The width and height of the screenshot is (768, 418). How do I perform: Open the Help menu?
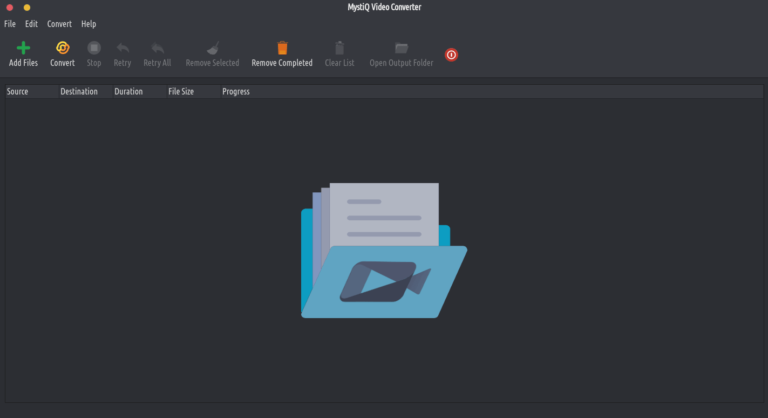(x=89, y=23)
